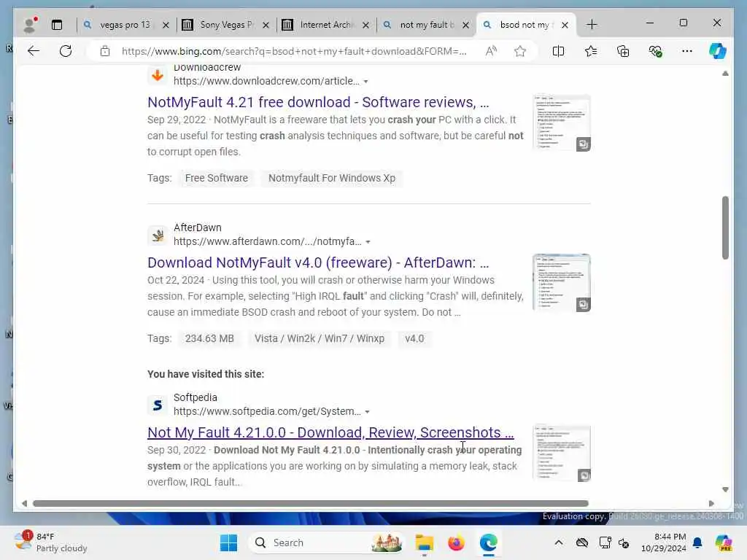The width and height of the screenshot is (747, 560).
Task: Click the crossed-out cloud tray icon
Action: tap(581, 542)
